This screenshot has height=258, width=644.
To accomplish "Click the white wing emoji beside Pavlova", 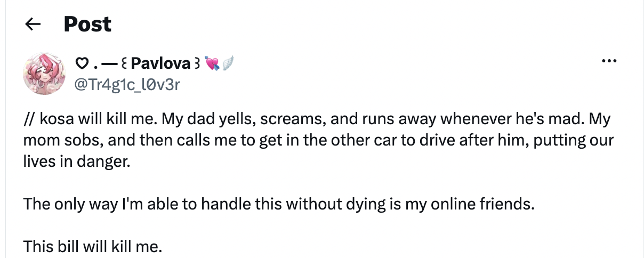I will pos(227,64).
